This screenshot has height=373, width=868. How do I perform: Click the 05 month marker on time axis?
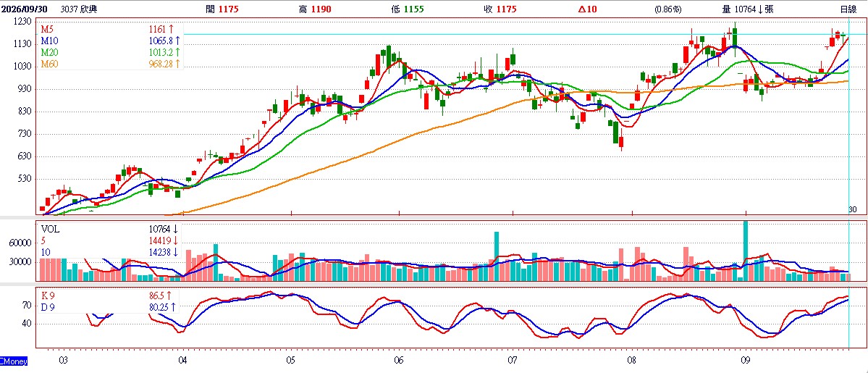[x=291, y=361]
